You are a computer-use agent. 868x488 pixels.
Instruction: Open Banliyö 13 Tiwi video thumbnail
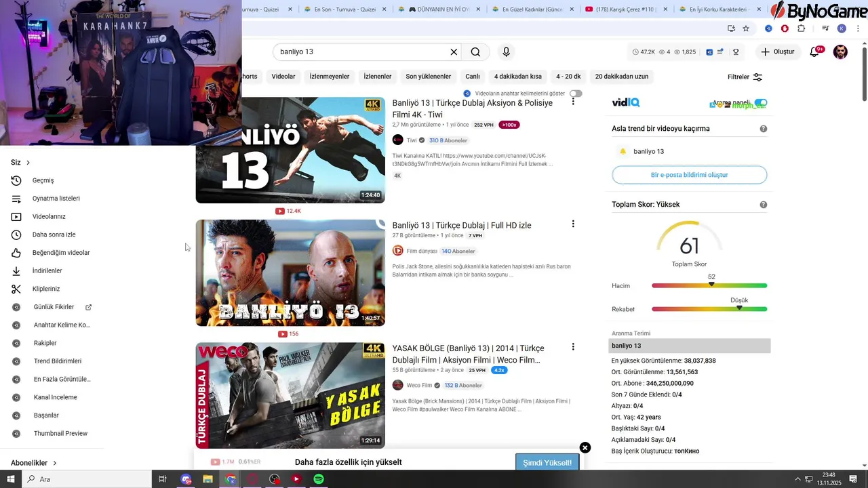(x=290, y=150)
